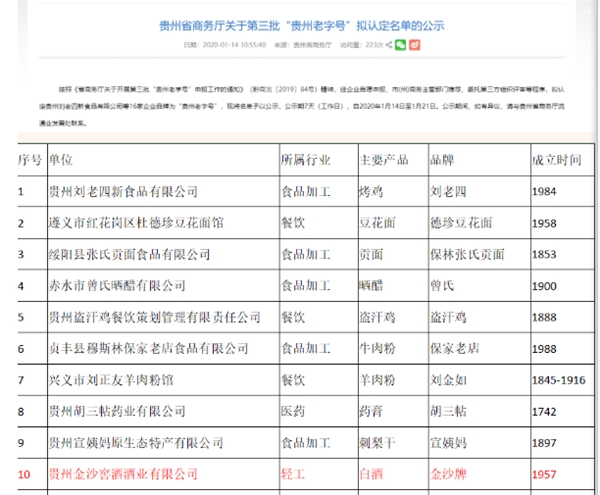Screen dimensions: 600x495
Task: Click the share symbol beside the view count
Action: tap(389, 45)
